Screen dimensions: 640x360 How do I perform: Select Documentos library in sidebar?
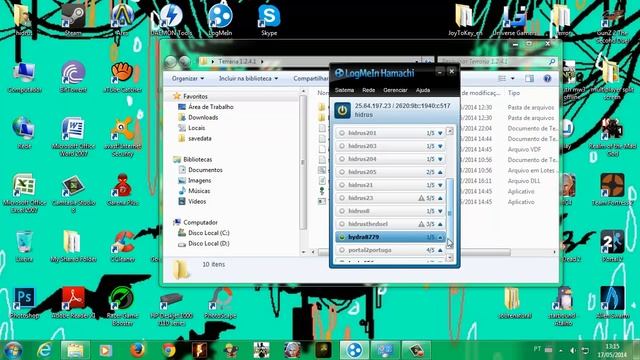(205, 170)
